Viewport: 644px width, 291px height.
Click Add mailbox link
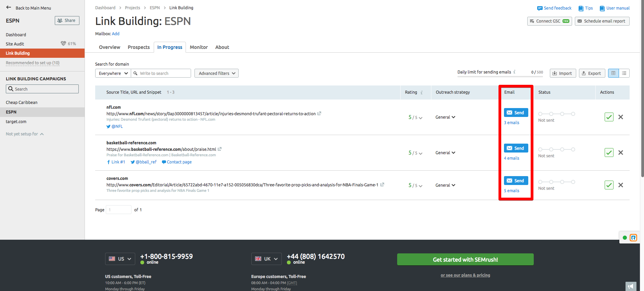tap(116, 34)
